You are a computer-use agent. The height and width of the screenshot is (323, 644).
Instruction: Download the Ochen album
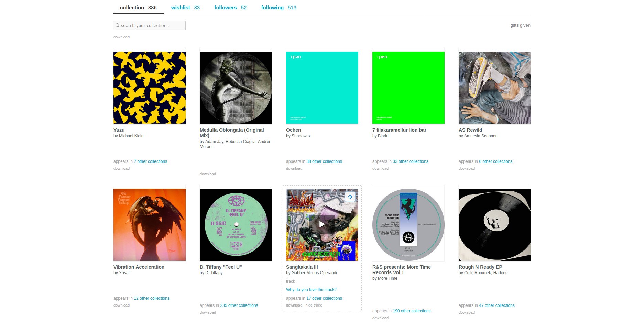click(294, 168)
